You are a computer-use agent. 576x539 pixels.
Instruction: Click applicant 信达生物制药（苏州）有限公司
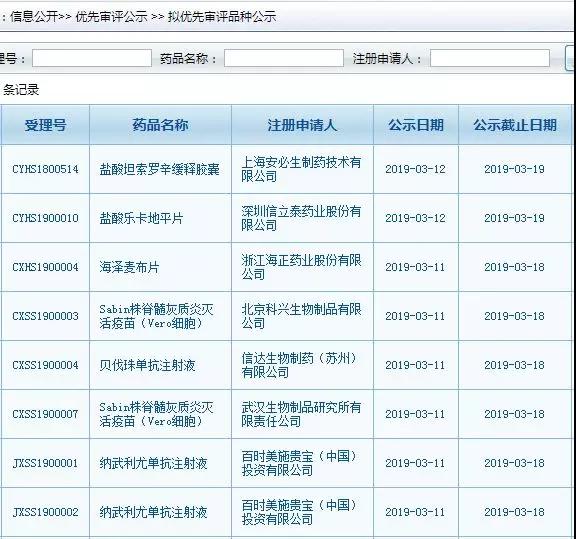tap(299, 365)
